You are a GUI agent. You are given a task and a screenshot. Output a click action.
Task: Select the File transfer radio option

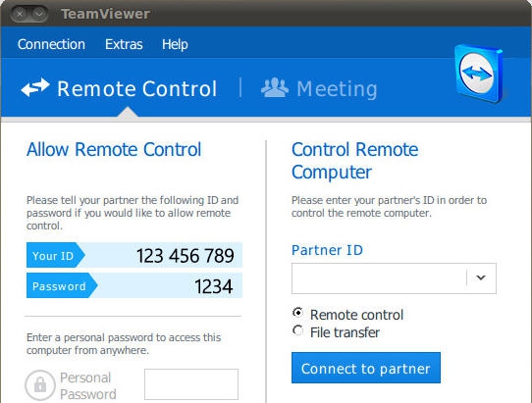[x=297, y=330]
